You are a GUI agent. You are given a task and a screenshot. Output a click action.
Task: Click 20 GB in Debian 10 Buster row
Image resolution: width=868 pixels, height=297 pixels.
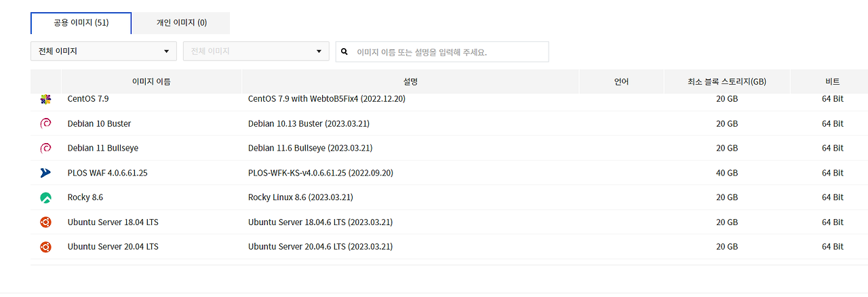coord(727,123)
